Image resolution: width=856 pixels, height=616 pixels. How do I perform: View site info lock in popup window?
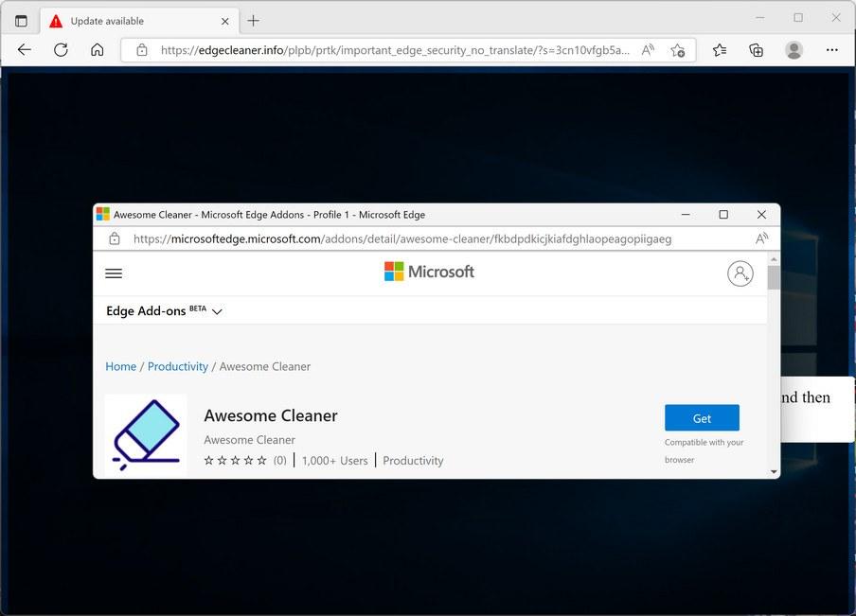tap(114, 239)
